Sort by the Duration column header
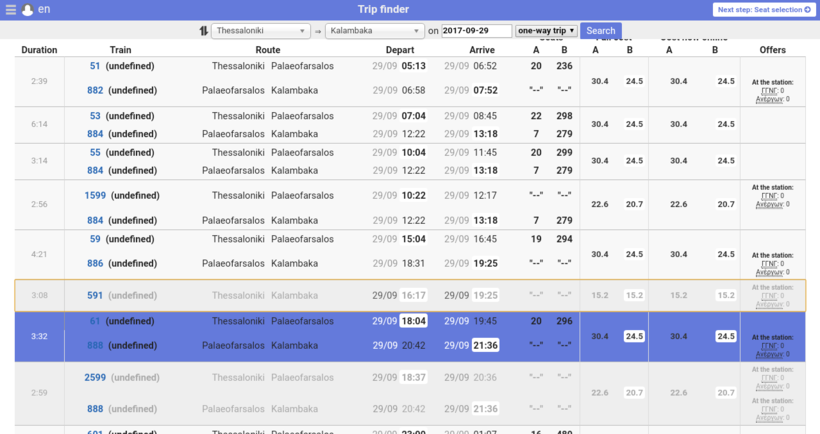 click(x=39, y=50)
